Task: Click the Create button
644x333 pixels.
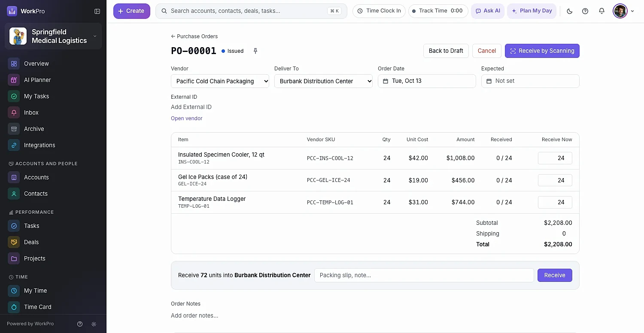Action: 132,11
